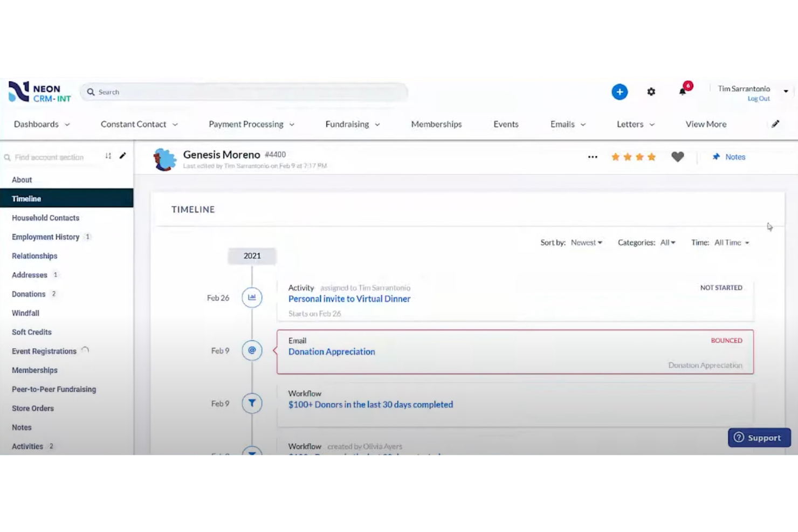Open the notifications bell icon
This screenshot has width=798, height=532.
coord(683,92)
